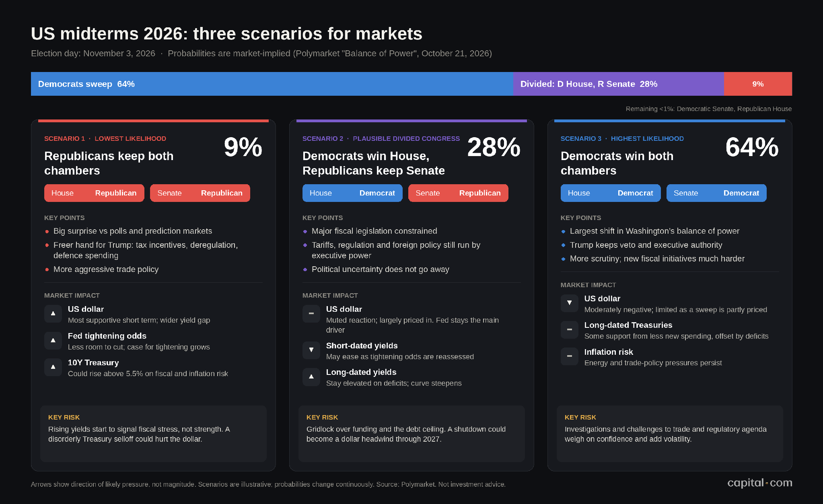Screen dimensions: 823x504
Task: Click the Senate Republican pill in Scenario 2
Action: (x=458, y=193)
